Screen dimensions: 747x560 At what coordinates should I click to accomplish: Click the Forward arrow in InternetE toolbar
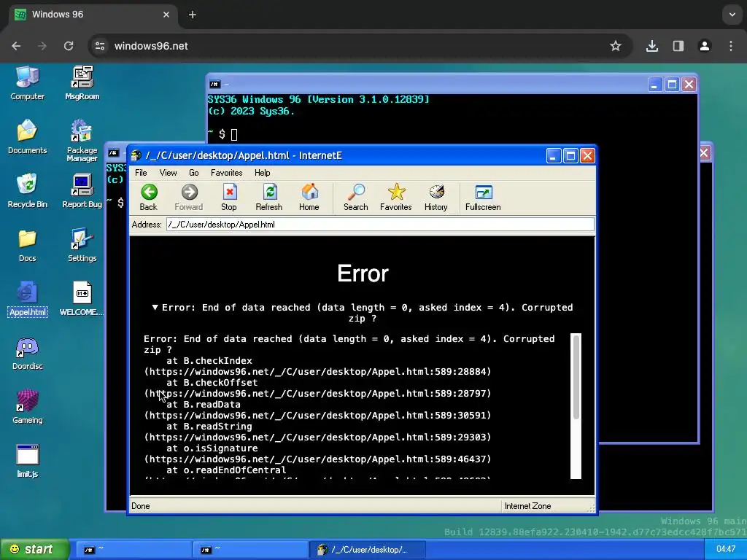pos(189,197)
